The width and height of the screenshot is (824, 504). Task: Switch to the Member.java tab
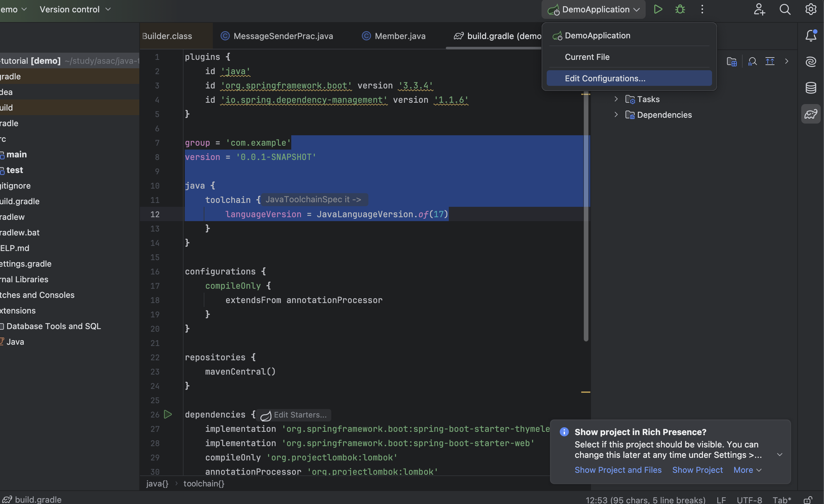coord(400,36)
